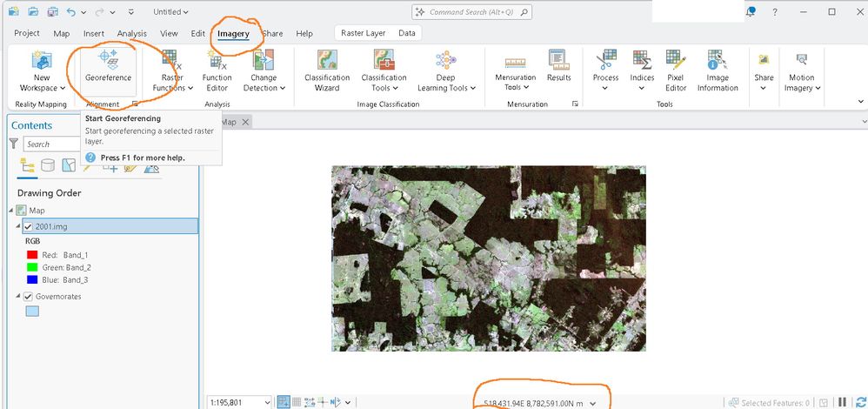Open Mensuration Results
Image resolution: width=868 pixels, height=409 pixels.
pos(558,66)
